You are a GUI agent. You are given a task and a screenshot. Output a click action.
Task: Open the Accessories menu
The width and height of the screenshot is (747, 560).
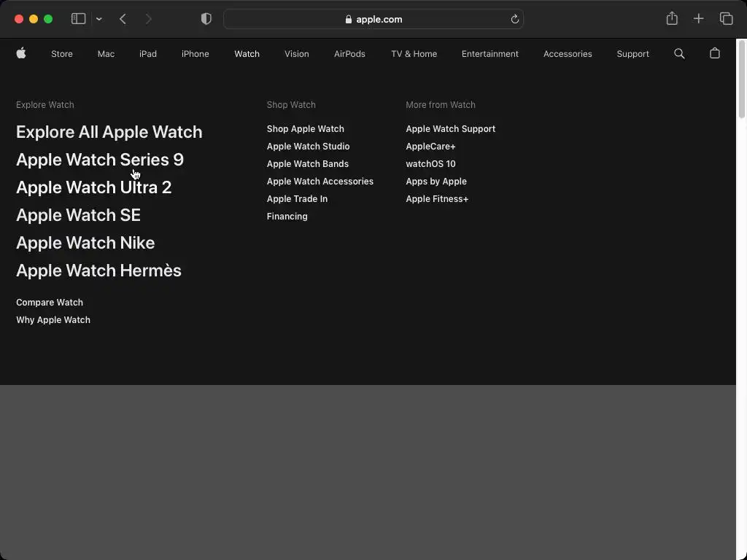pyautogui.click(x=568, y=54)
